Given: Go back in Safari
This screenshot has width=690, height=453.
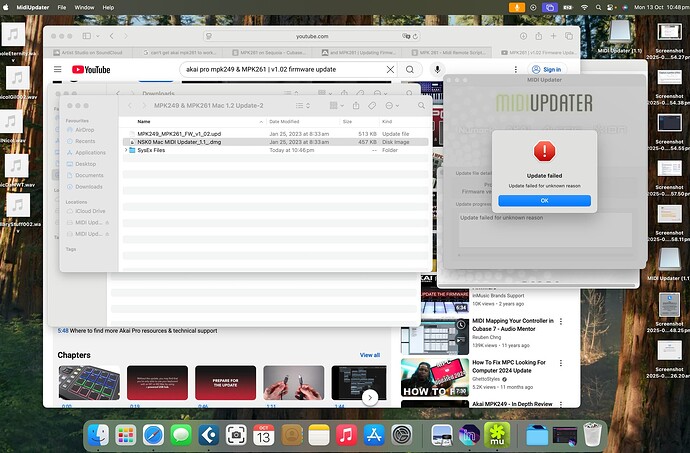Looking at the screenshot, I should tap(112, 36).
